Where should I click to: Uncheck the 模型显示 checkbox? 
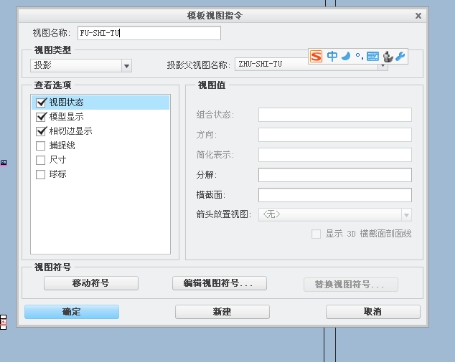[41, 117]
